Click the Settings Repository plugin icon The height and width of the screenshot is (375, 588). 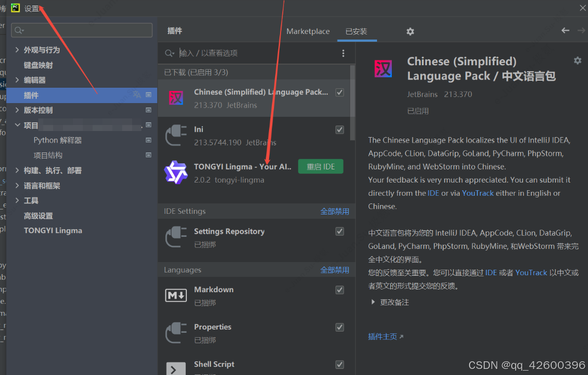176,237
